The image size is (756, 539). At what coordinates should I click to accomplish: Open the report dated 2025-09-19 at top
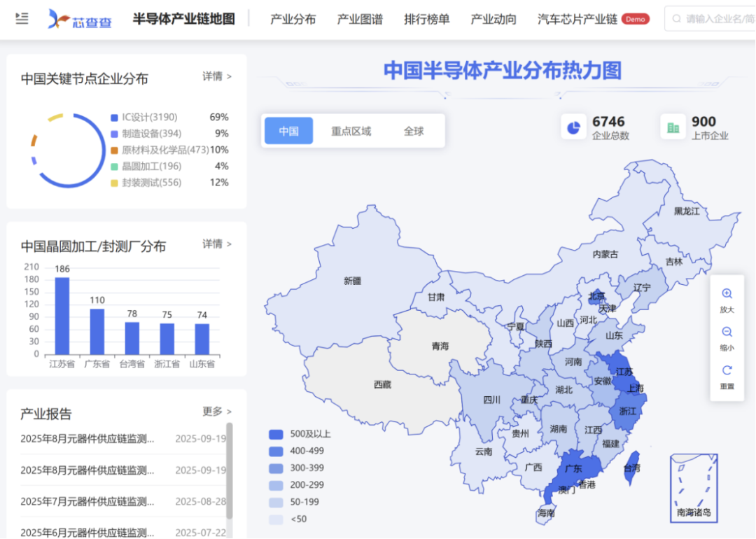click(x=123, y=439)
